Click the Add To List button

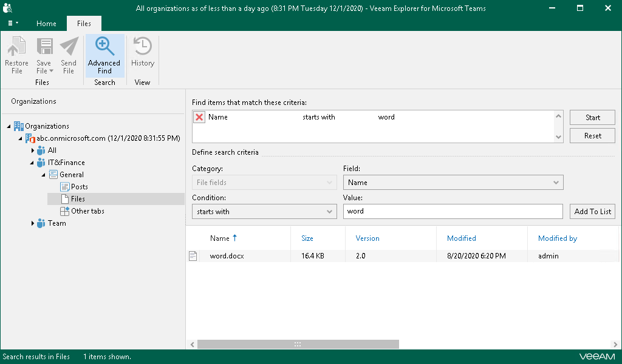pyautogui.click(x=592, y=212)
